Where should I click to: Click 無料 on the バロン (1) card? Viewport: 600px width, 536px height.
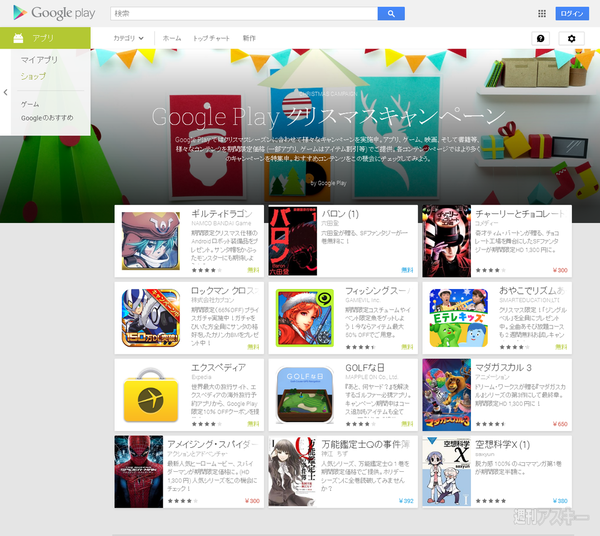407,270
